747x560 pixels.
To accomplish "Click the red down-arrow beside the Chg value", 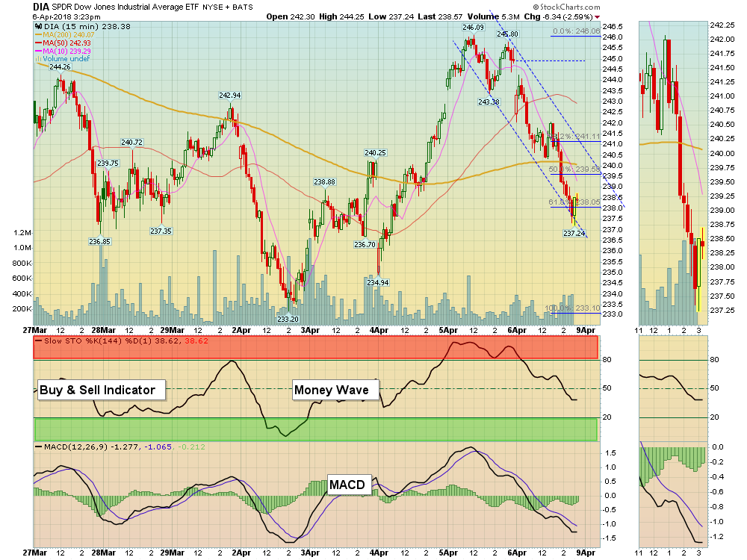I will point(598,17).
